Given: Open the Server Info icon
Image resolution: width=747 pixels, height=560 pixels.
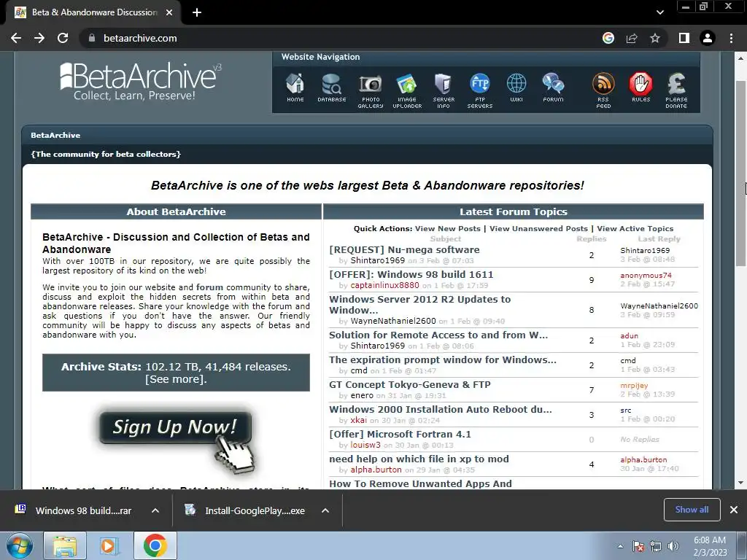Looking at the screenshot, I should [443, 91].
